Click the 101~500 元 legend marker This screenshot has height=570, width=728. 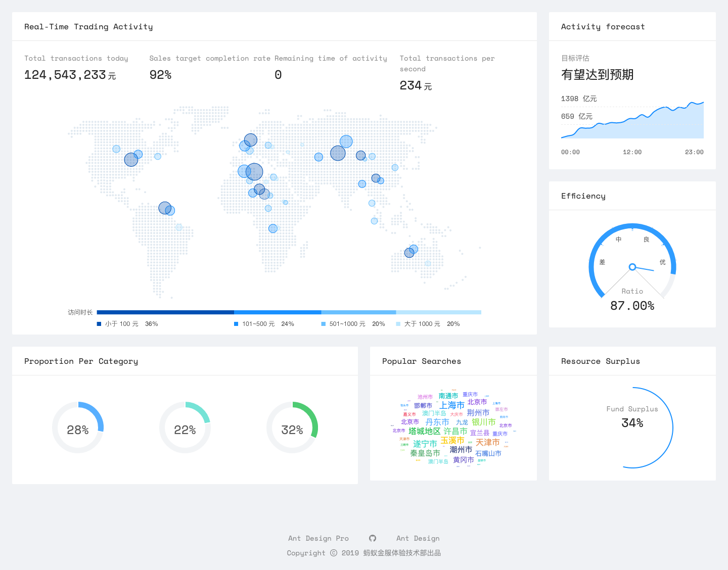point(236,324)
